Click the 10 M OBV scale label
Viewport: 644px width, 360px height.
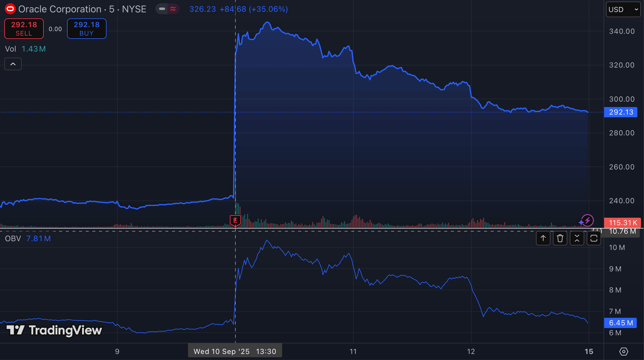click(x=617, y=248)
